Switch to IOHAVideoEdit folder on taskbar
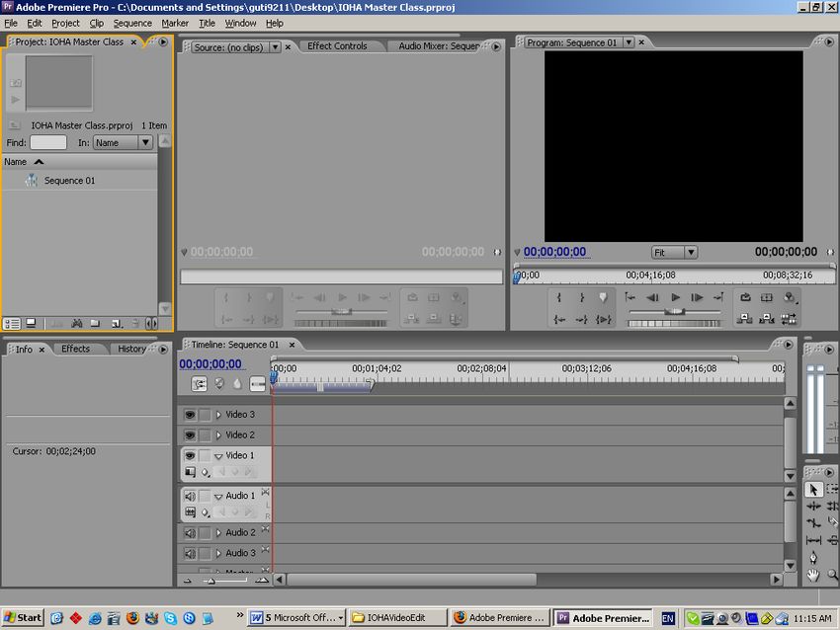Viewport: 840px width, 630px height. click(397, 618)
